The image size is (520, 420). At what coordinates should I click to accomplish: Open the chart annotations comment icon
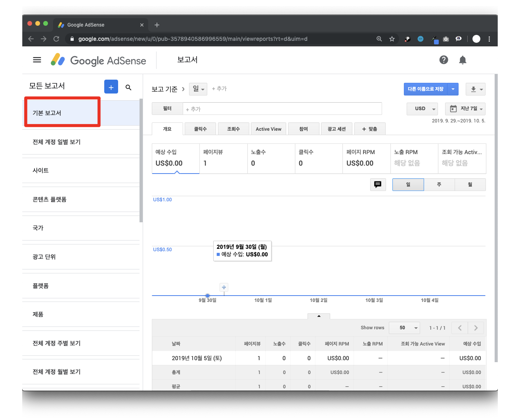378,184
